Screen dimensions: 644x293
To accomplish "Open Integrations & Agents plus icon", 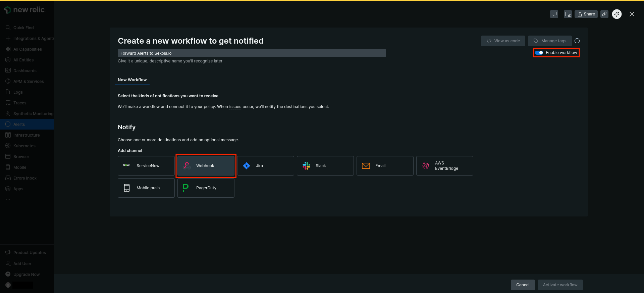I will 8,38.
